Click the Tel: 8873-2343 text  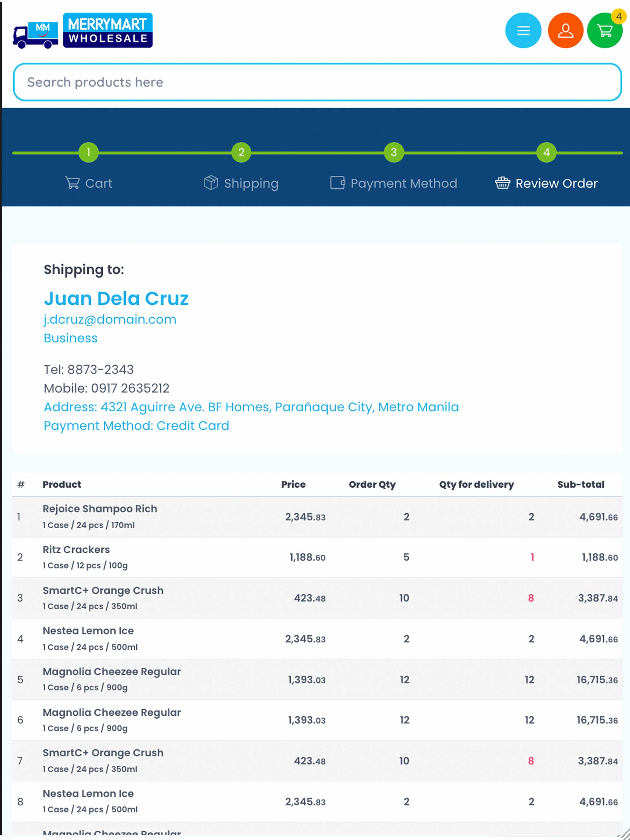(x=89, y=370)
